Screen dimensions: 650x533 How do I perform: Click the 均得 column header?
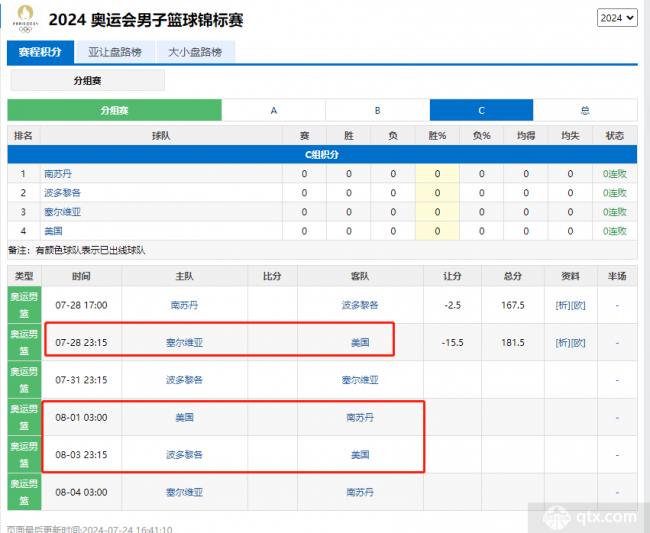coord(526,136)
